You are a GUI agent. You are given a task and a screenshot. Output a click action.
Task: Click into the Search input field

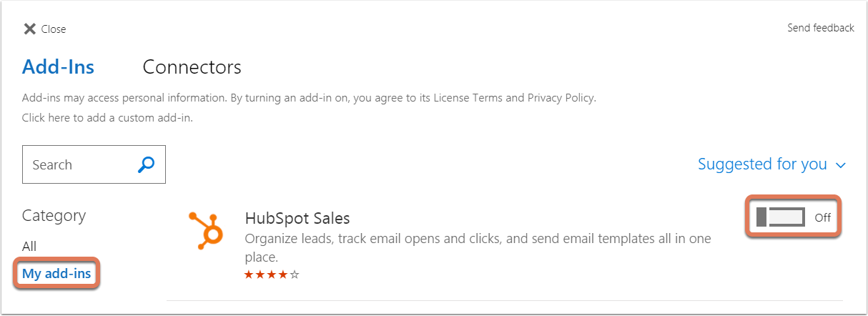pyautogui.click(x=79, y=164)
